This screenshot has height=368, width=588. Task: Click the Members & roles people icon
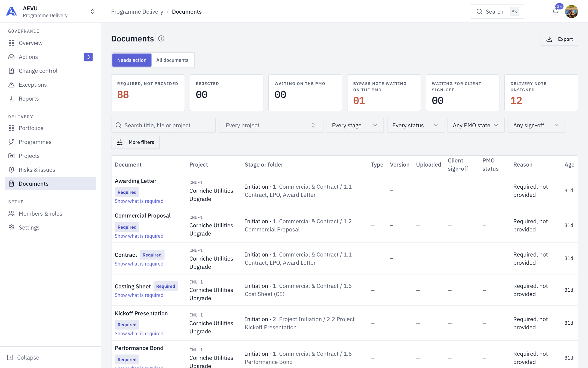[11, 214]
